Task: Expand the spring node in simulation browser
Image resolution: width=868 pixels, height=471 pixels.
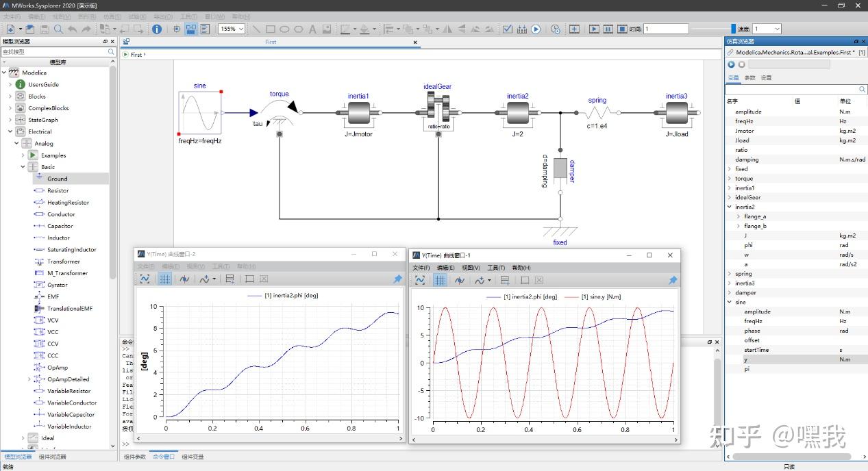Action: tap(730, 274)
